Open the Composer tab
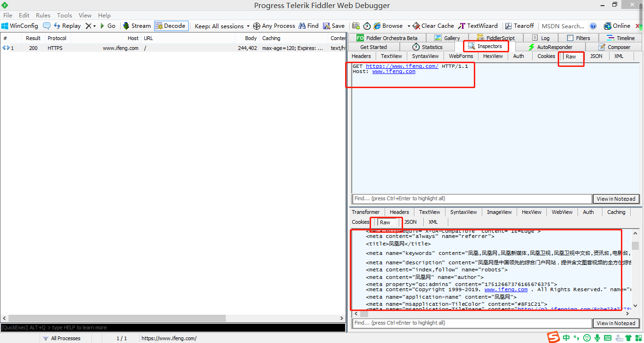The height and width of the screenshot is (343, 644). coord(614,47)
